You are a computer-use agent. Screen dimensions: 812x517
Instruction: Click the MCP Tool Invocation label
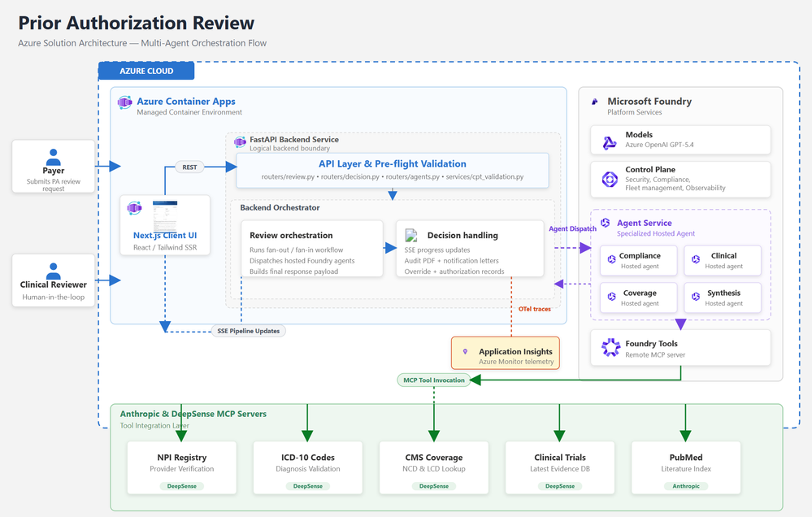point(434,380)
